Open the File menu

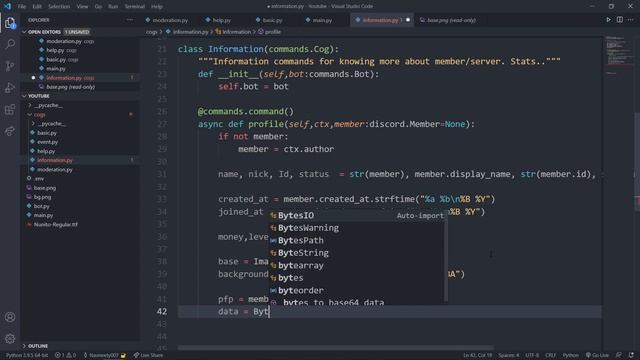click(22, 7)
